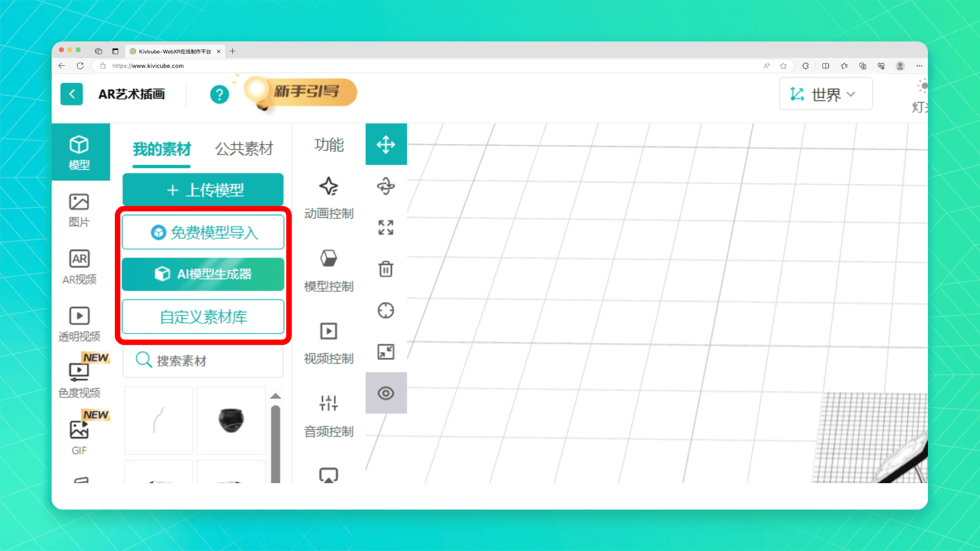Toggle the eye visibility button
The width and height of the screenshot is (980, 551).
pos(386,393)
